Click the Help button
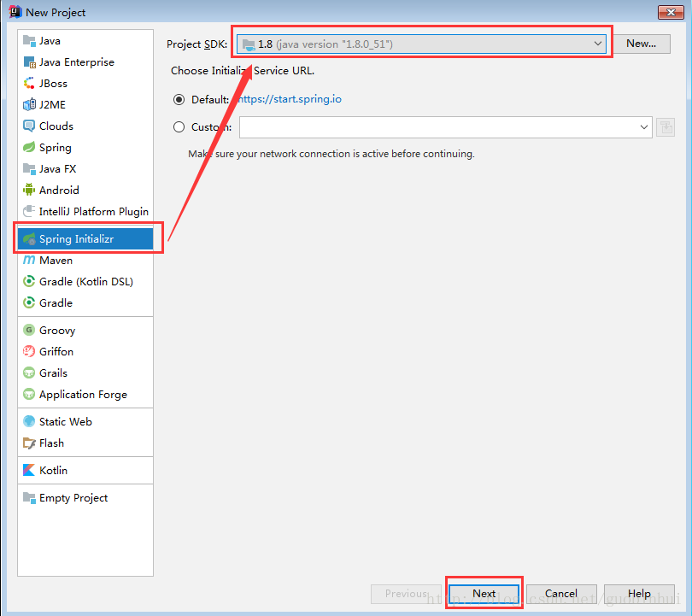This screenshot has height=616, width=692. tap(639, 594)
